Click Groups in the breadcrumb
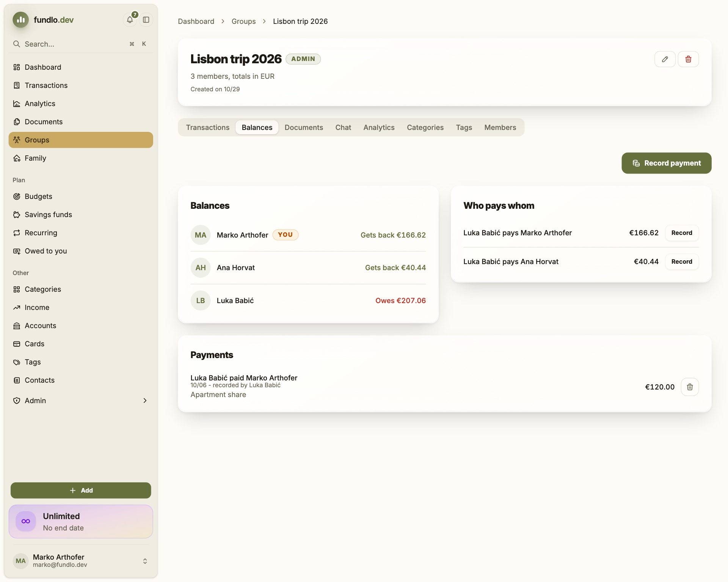 pyautogui.click(x=243, y=21)
